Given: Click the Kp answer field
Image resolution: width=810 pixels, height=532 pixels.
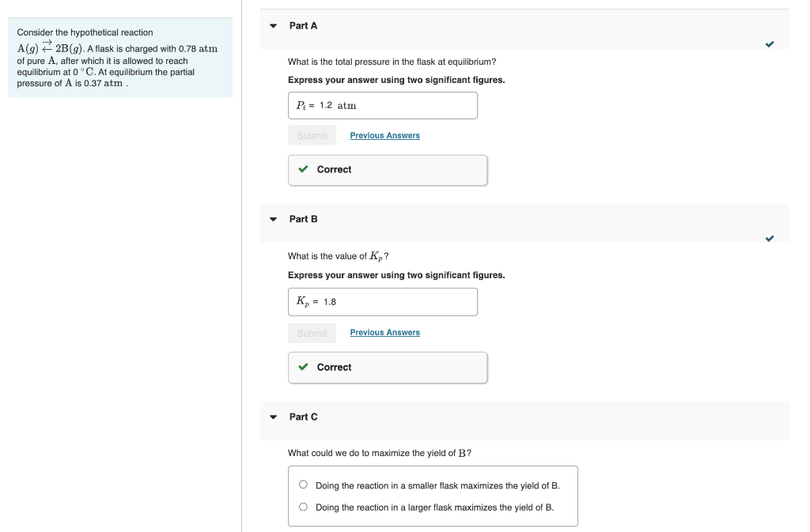Looking at the screenshot, I should [x=382, y=302].
